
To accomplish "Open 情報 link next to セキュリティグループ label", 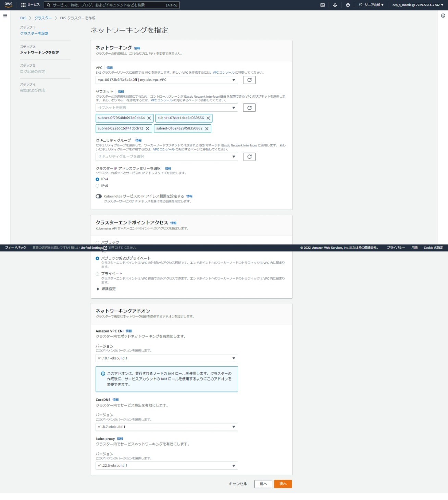I will (x=138, y=140).
